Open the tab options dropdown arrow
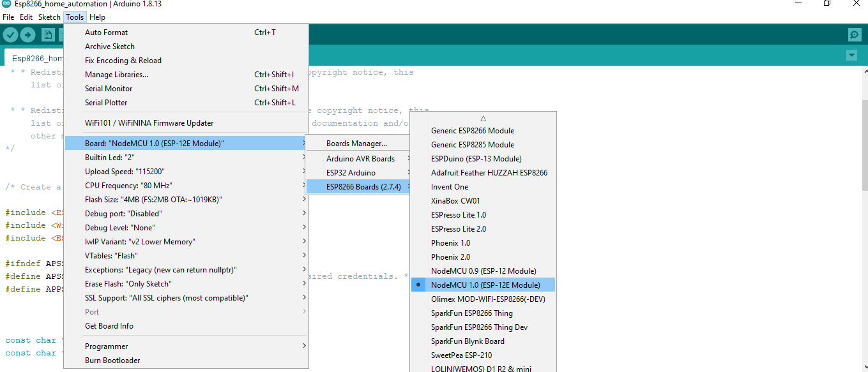Screen dimensions: 868x372 point(851,56)
